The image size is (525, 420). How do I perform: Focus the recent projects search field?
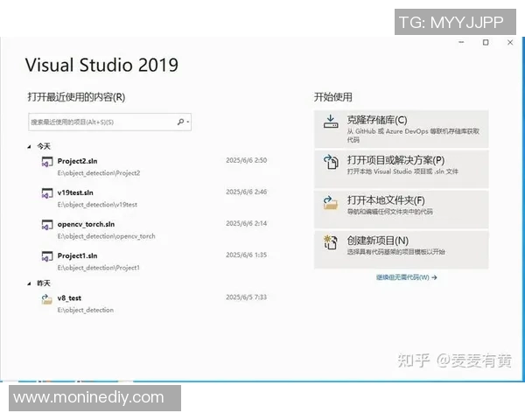point(109,122)
